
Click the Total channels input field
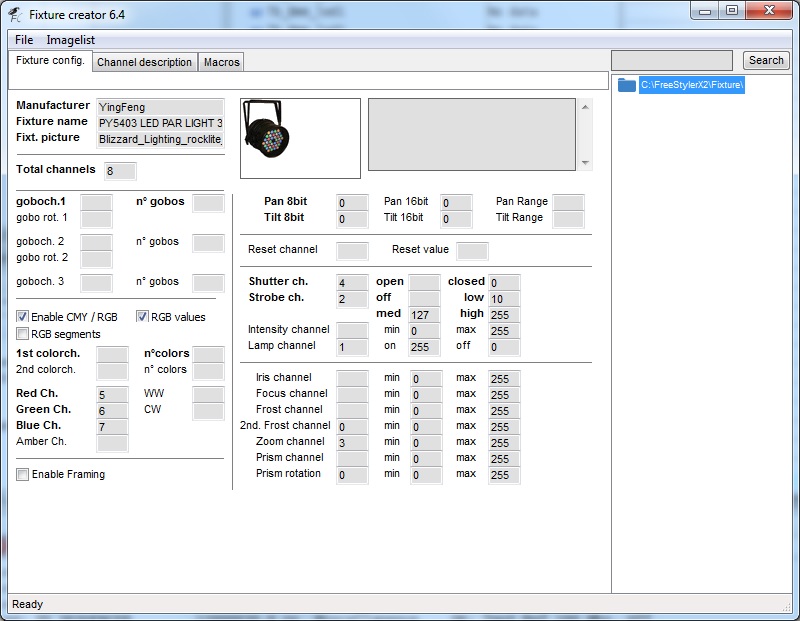[120, 171]
